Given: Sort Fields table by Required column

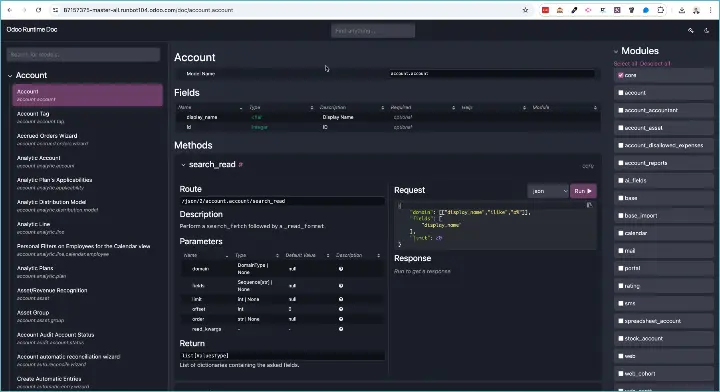Looking at the screenshot, I should coord(422,107).
